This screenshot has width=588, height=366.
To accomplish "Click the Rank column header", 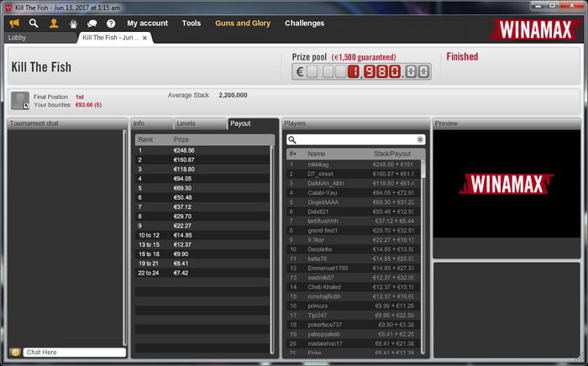I will [x=145, y=139].
